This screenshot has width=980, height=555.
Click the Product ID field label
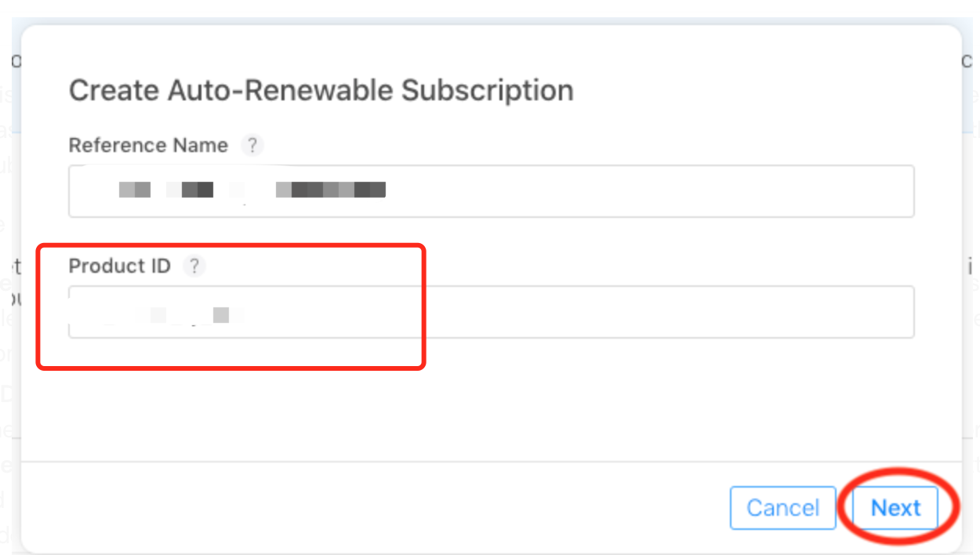119,267
